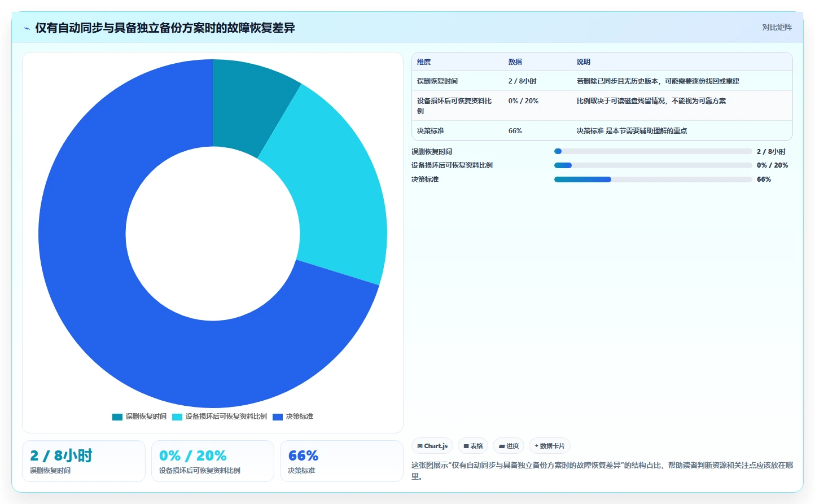Click the lightning icon beside the title
The height and width of the screenshot is (504, 815).
(27, 28)
